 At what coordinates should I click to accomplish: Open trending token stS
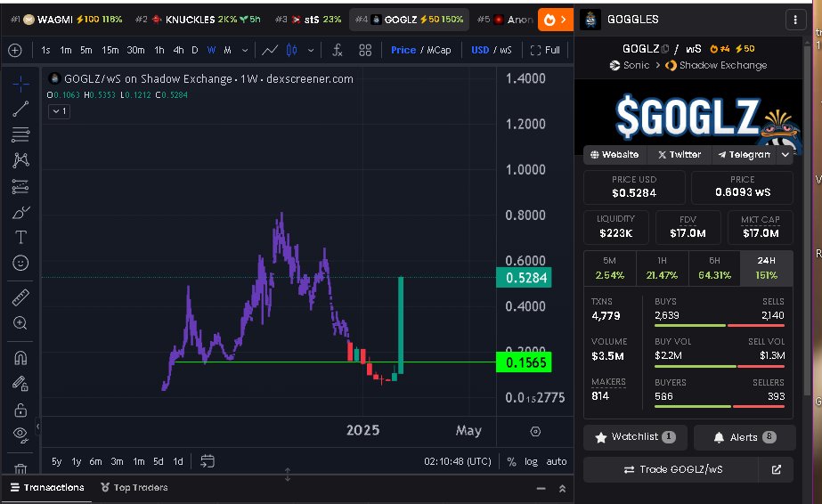coord(308,20)
